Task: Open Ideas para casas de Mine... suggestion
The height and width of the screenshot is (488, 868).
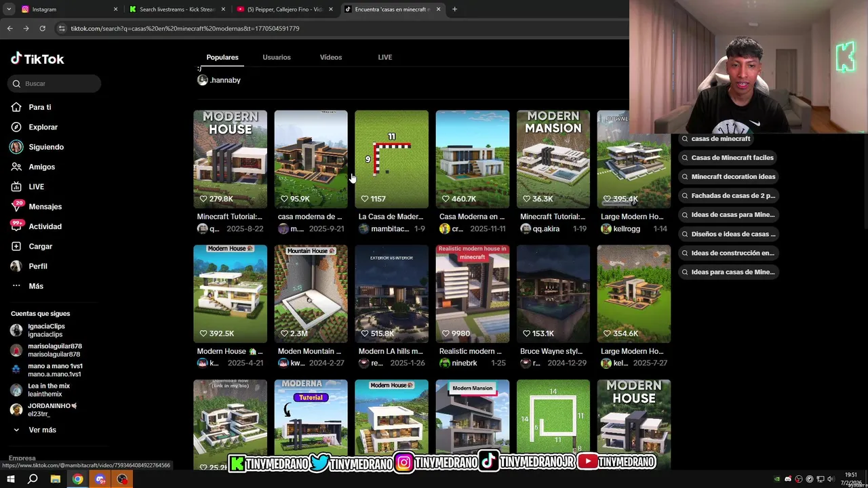Action: (728, 272)
